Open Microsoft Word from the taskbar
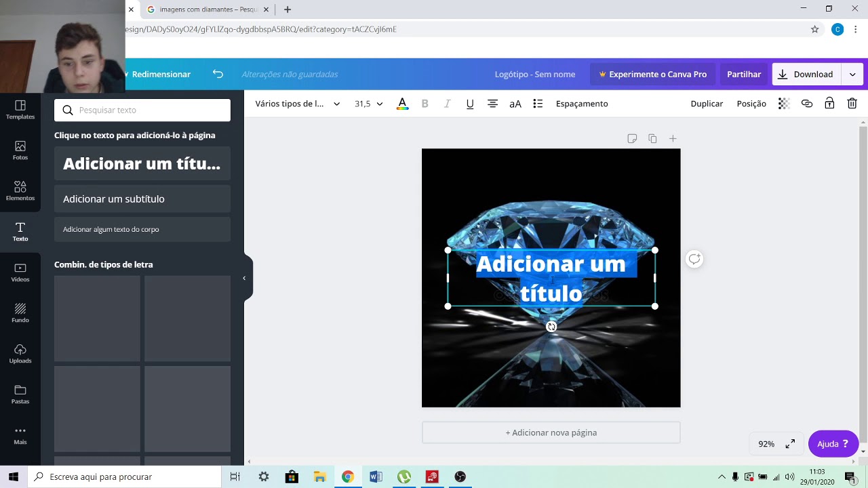Viewport: 868px width, 488px height. 376,476
